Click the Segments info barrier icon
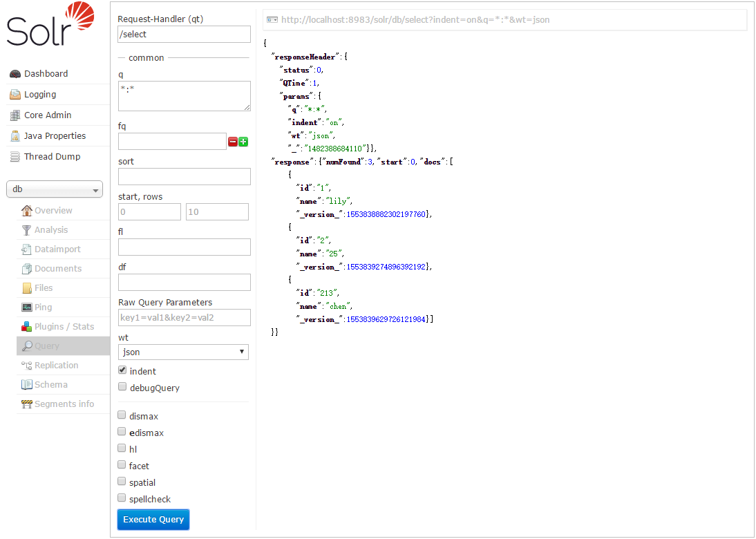Viewport: 756px width, 539px height. (x=27, y=404)
